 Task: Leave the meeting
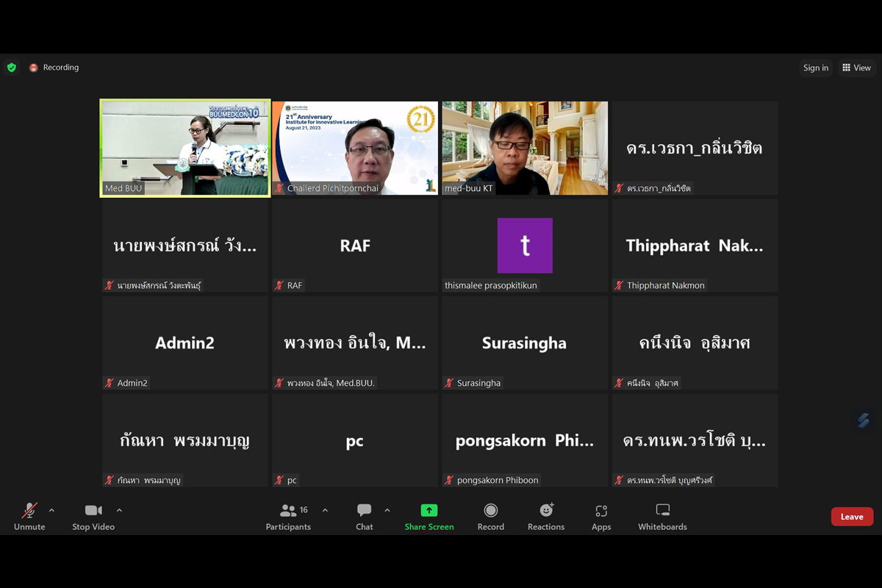coord(852,517)
